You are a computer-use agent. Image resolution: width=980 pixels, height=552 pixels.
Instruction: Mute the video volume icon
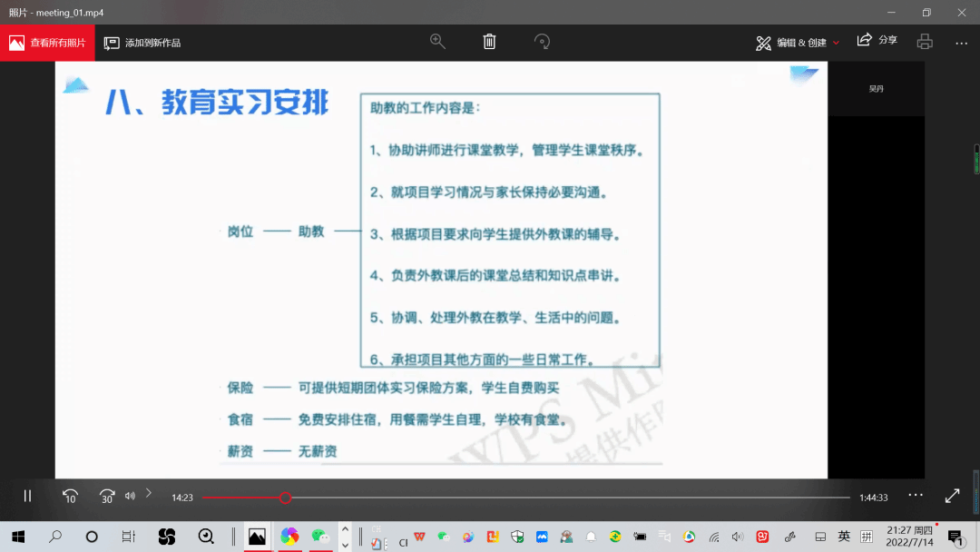click(130, 496)
